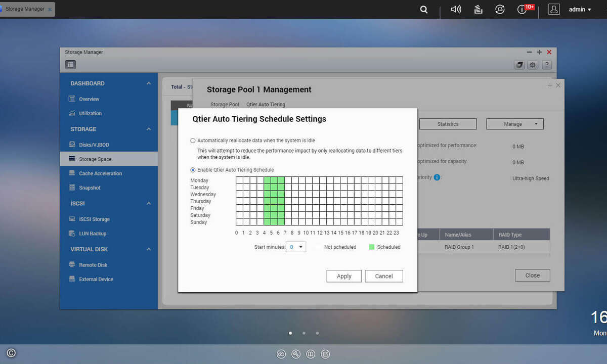Click the priority info icon
607x364 pixels.
click(x=437, y=177)
